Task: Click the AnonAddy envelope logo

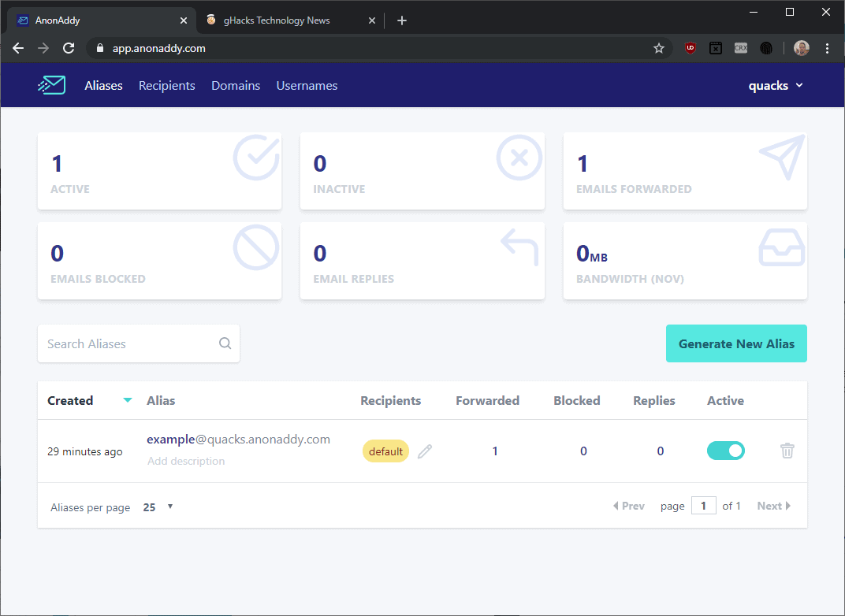Action: (51, 85)
